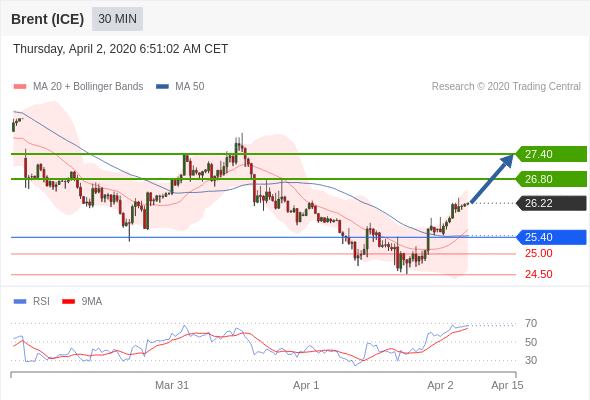Toggle the MA 20 + Bollinger Bands legend label
The height and width of the screenshot is (400, 590).
pos(88,87)
